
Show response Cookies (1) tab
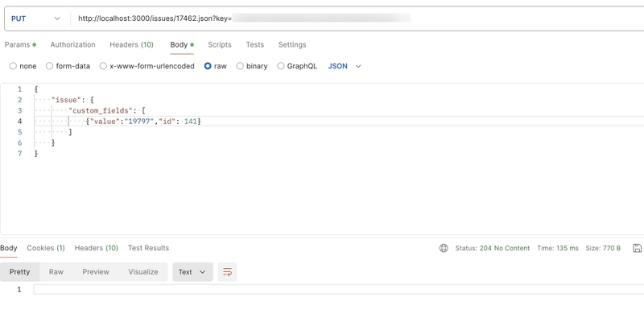(46, 248)
